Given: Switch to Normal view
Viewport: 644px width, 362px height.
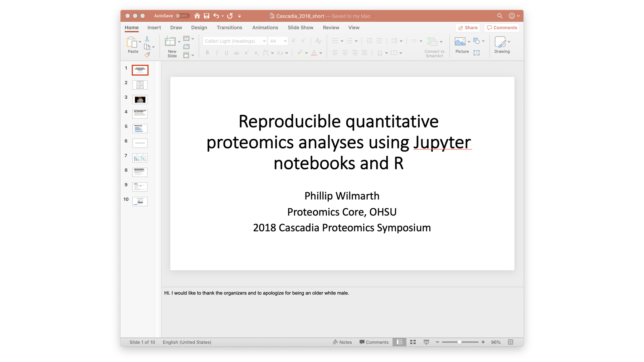Looking at the screenshot, I should [399, 342].
